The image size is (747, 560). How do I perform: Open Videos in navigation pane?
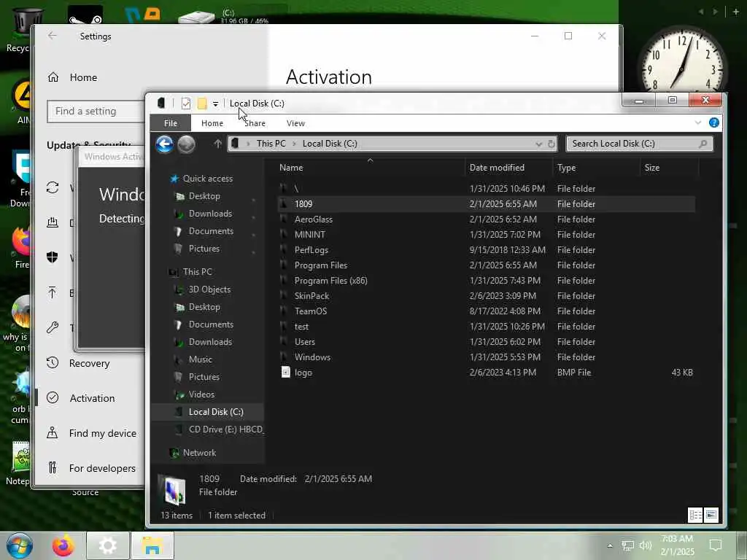click(201, 394)
